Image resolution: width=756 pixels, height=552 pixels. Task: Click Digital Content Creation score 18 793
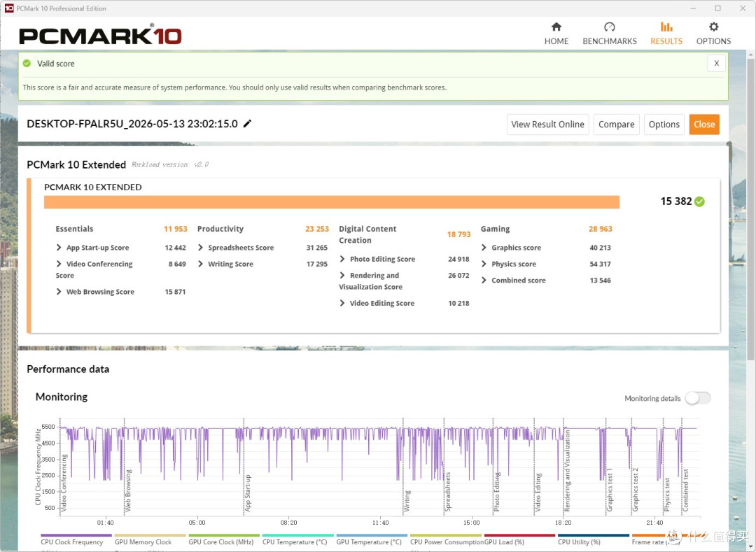pos(458,234)
